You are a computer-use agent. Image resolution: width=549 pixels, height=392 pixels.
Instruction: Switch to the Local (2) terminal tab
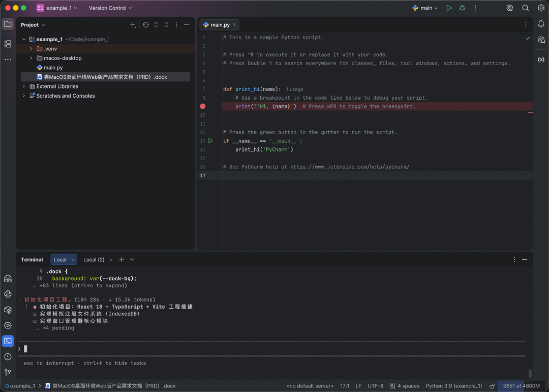(94, 260)
